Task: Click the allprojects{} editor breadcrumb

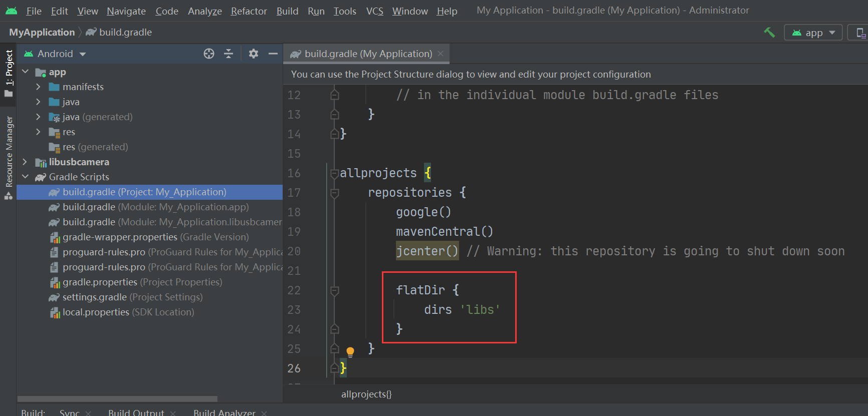Action: pos(366,394)
